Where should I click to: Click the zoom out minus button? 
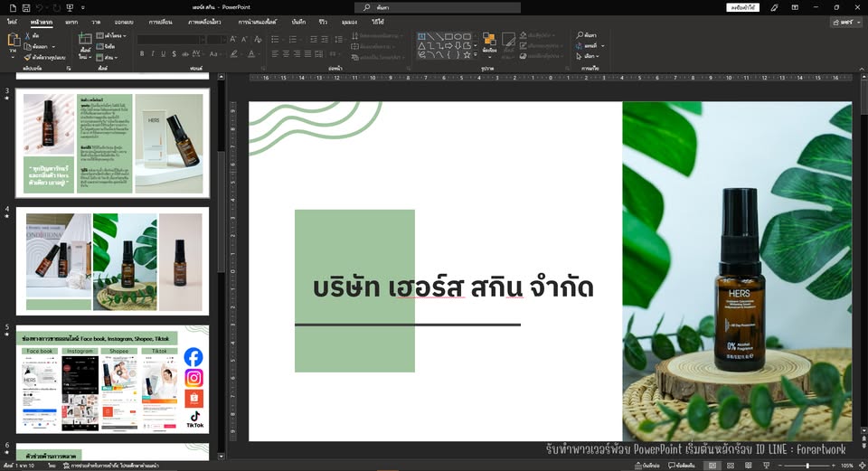tap(779, 466)
